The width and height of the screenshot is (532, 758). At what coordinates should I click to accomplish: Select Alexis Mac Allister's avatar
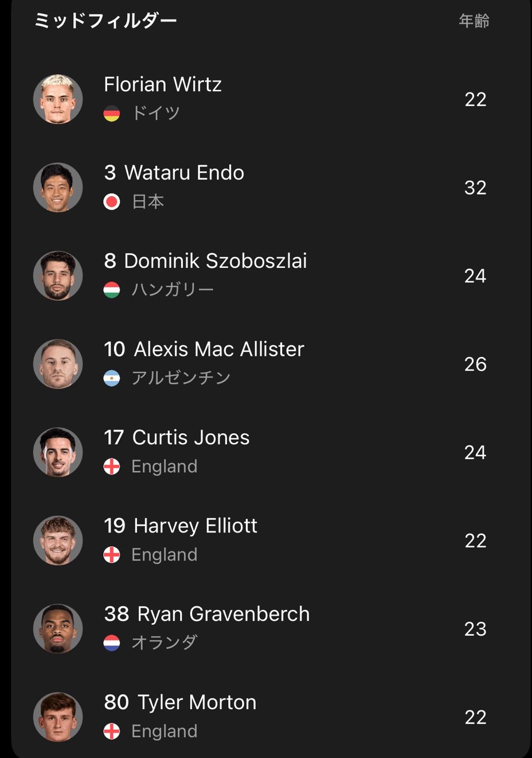(58, 364)
